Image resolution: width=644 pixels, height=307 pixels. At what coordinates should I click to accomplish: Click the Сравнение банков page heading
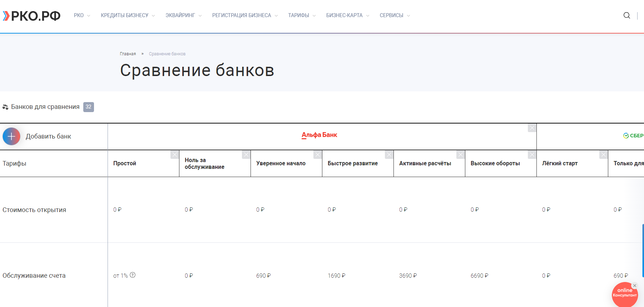197,70
